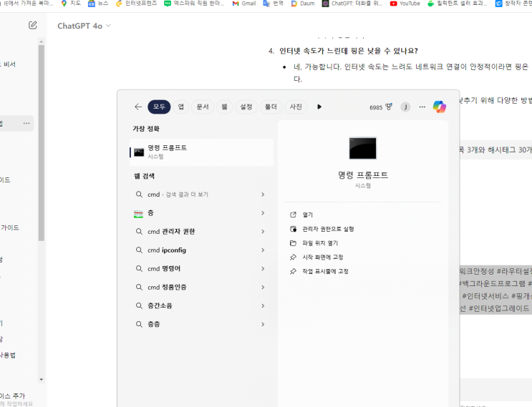Screen dimensions: 532x407
Task: Click the large Command Prompt thumbnail
Action: point(363,148)
